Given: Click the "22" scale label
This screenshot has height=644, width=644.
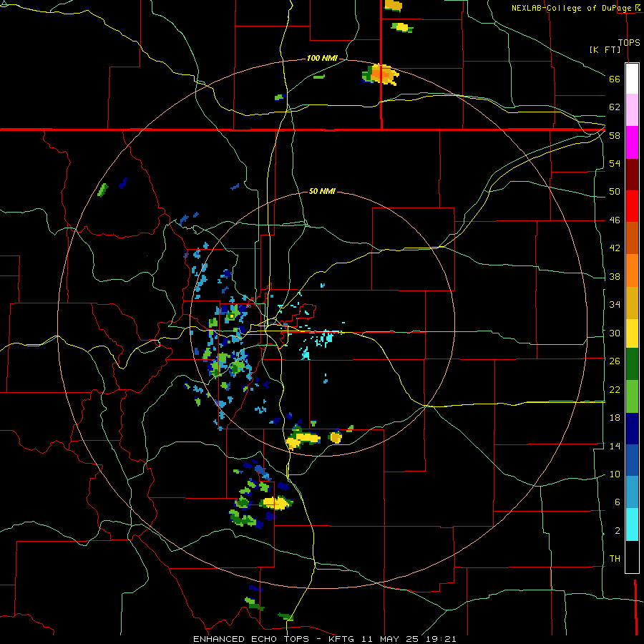Looking at the screenshot, I should point(615,389).
